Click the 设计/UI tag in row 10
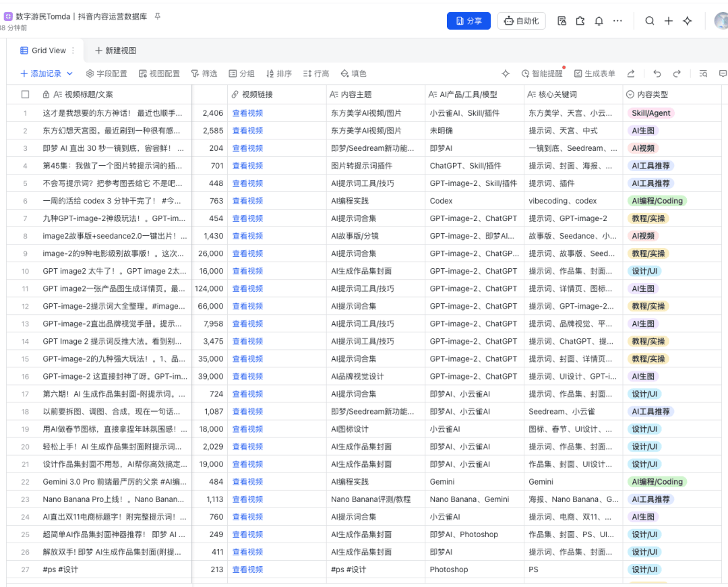Image resolution: width=728 pixels, height=587 pixels. click(644, 271)
